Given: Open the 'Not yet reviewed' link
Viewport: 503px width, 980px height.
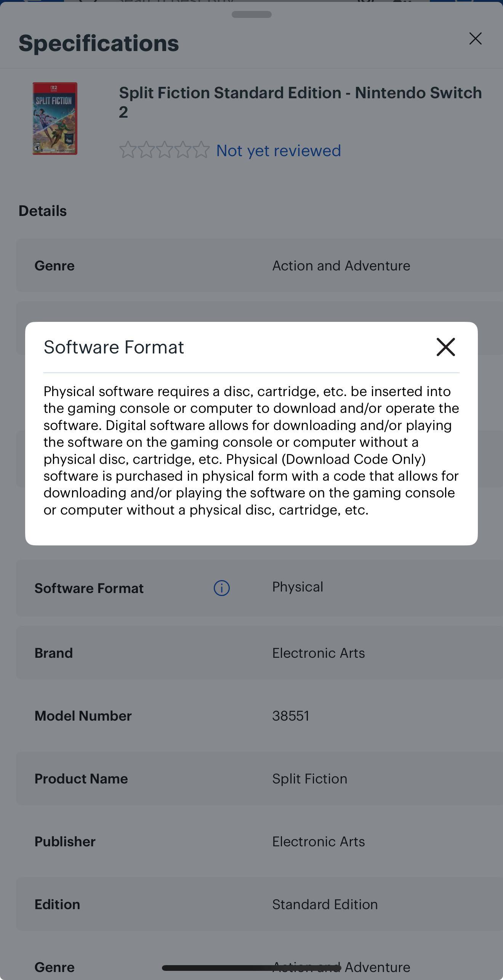Looking at the screenshot, I should pos(278,151).
